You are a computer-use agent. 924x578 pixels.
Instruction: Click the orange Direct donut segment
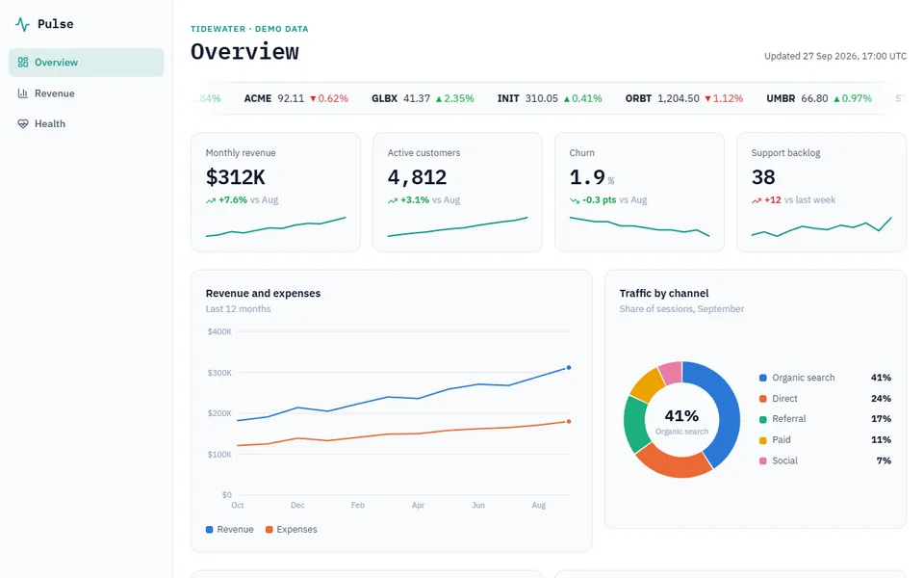[x=674, y=464]
